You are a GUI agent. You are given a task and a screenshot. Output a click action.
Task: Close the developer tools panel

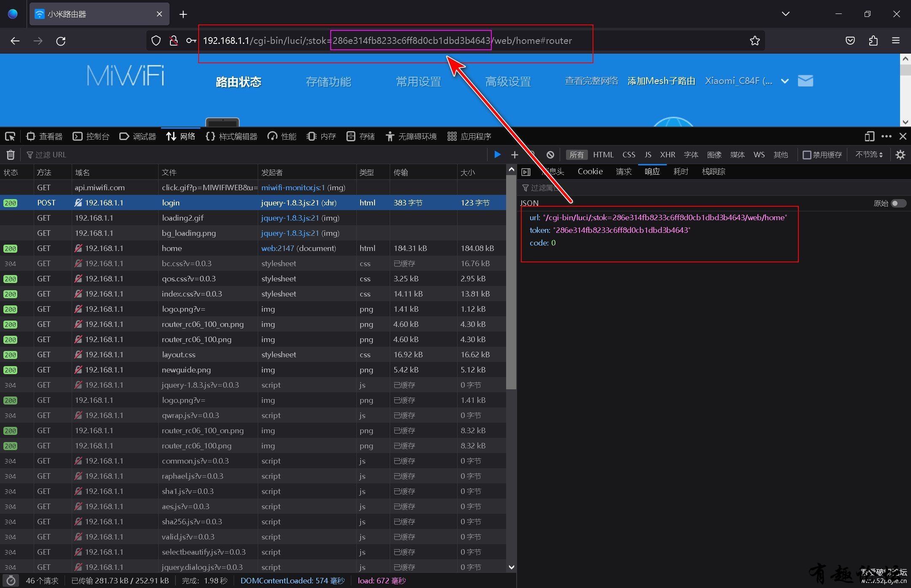(x=903, y=136)
